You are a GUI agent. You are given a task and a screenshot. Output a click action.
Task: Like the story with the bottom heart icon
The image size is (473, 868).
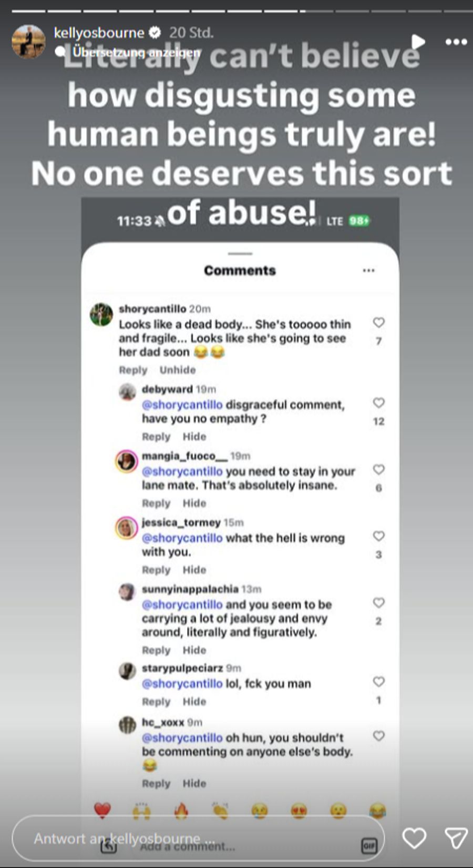(414, 838)
